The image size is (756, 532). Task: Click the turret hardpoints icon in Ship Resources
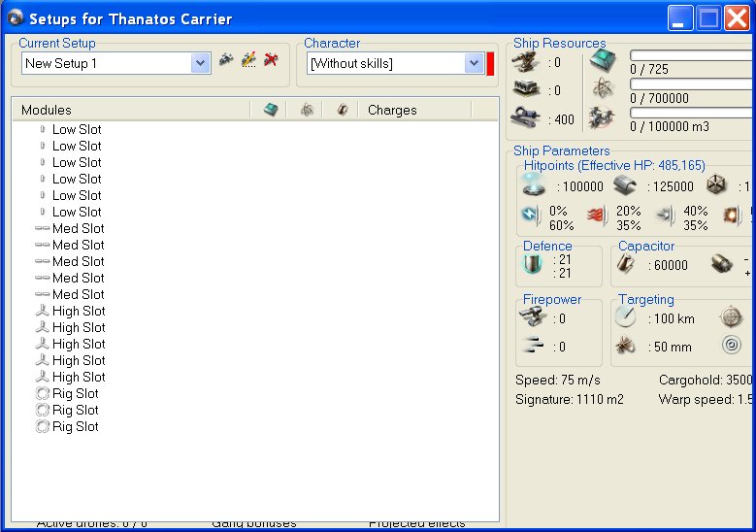(x=525, y=62)
